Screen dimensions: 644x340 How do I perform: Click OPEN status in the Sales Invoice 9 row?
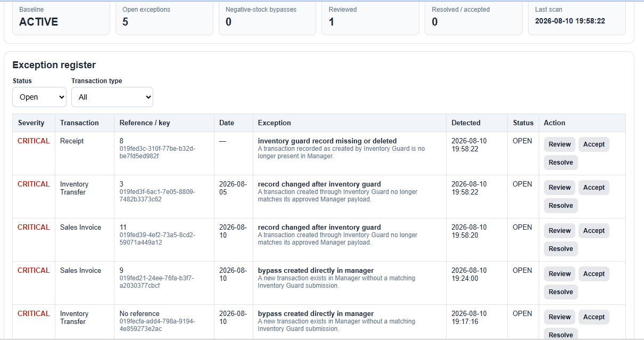pyautogui.click(x=522, y=270)
